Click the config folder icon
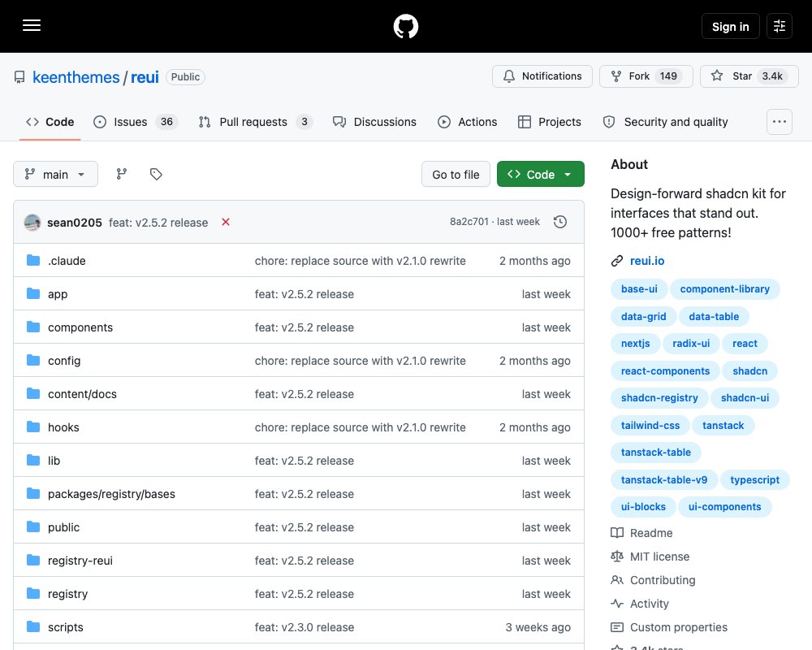Viewport: 812px width, 650px height. click(x=33, y=360)
